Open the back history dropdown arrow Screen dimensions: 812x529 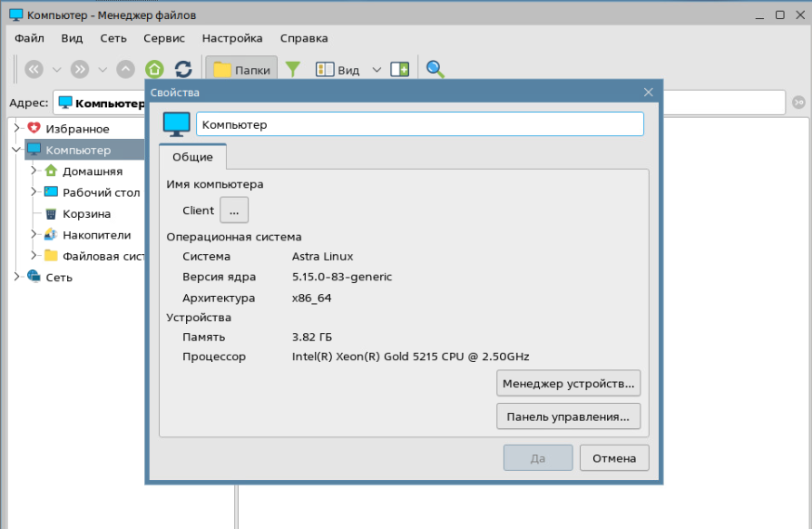coord(57,70)
